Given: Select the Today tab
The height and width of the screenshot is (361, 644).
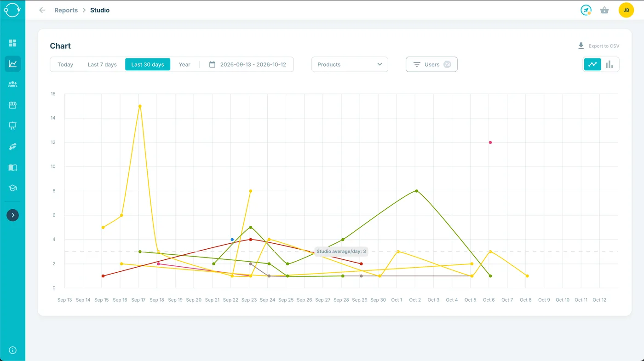Looking at the screenshot, I should (x=65, y=64).
